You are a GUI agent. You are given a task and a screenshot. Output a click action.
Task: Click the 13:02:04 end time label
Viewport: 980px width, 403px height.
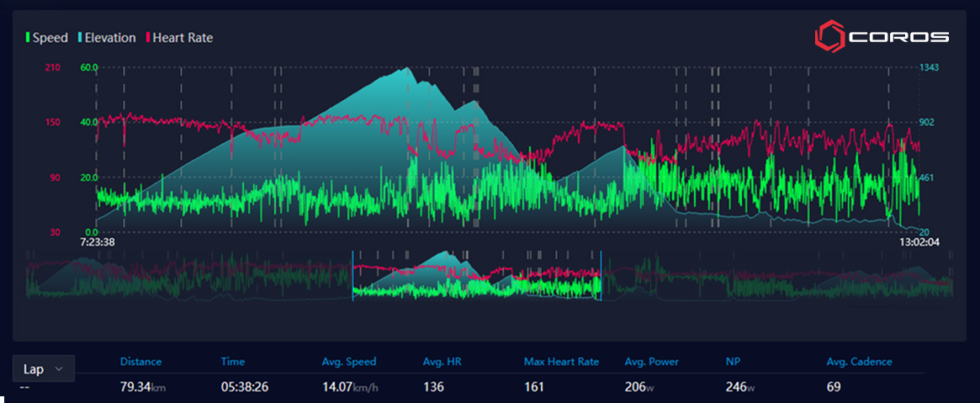919,241
